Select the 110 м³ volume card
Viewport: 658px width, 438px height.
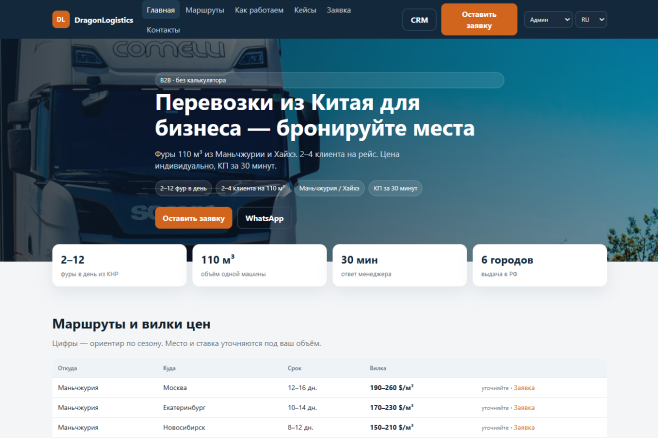pyautogui.click(x=259, y=265)
